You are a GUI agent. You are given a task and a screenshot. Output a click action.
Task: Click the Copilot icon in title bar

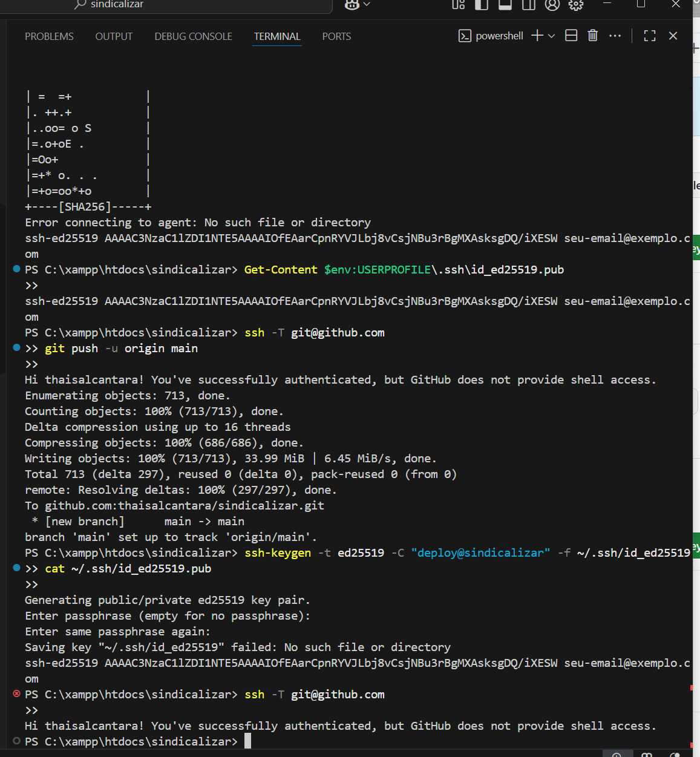[352, 5]
